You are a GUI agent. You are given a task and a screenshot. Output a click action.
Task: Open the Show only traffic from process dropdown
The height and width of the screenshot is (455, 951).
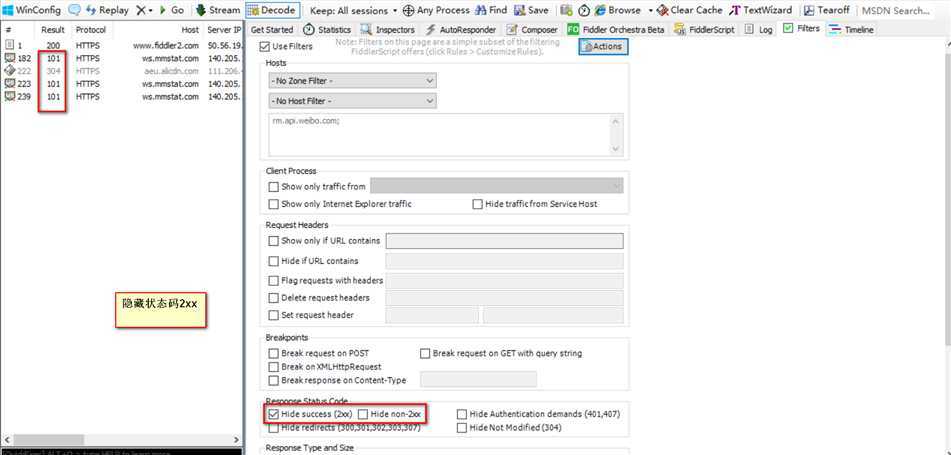(x=497, y=186)
